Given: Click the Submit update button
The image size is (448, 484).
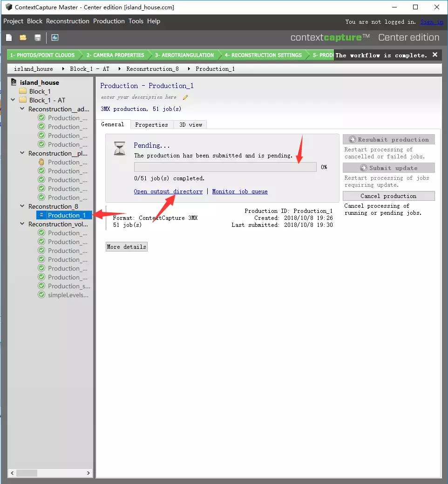Looking at the screenshot, I should coord(389,168).
